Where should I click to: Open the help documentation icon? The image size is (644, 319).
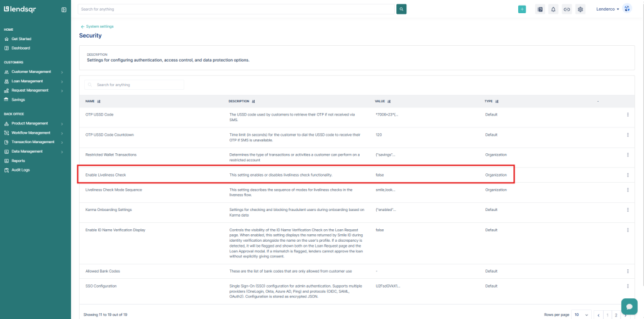tap(540, 9)
